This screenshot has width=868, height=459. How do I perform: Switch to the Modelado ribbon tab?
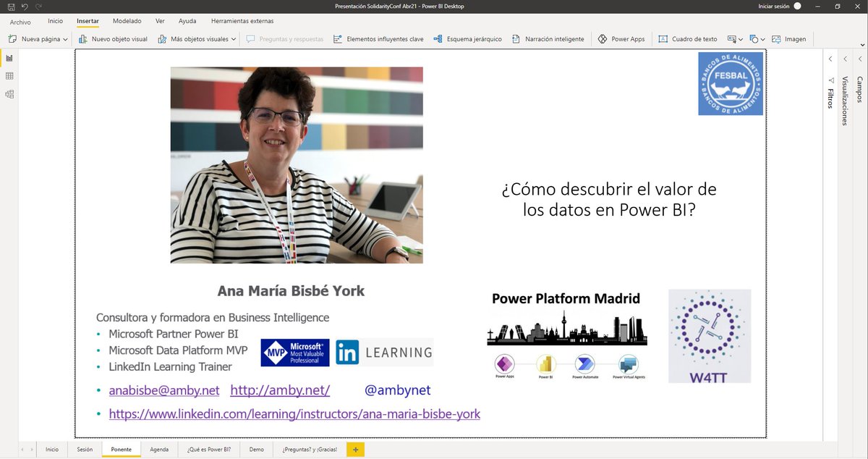click(127, 22)
